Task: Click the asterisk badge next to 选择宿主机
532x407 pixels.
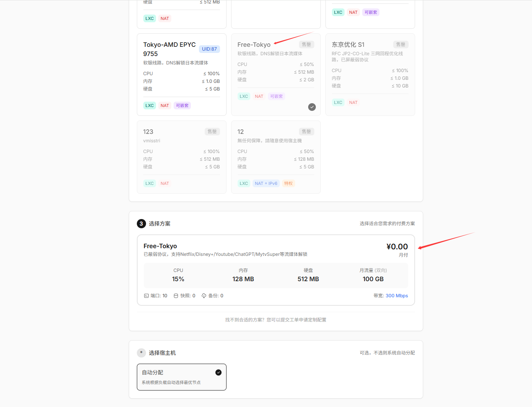Action: click(x=141, y=353)
